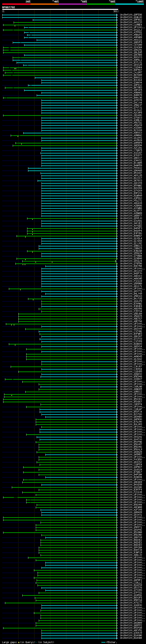
Task: Select hit label UniRef100_C6MLN8
Action: click(131, 387)
